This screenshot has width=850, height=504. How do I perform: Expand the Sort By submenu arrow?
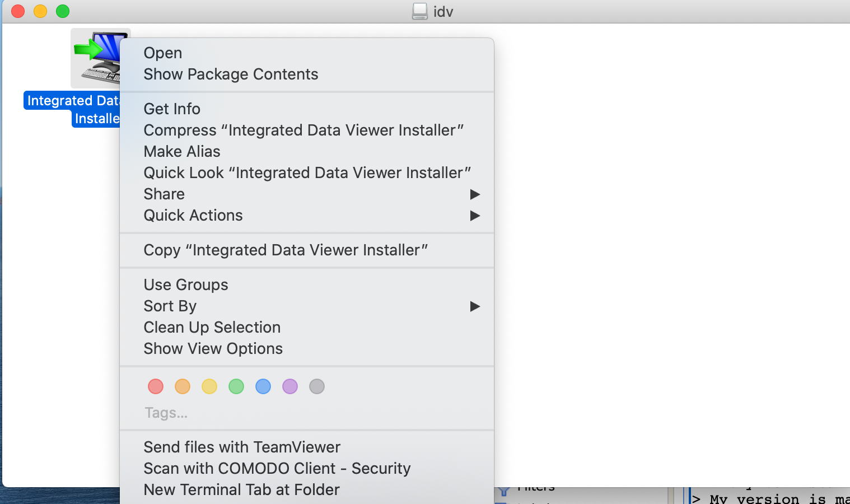pos(475,306)
